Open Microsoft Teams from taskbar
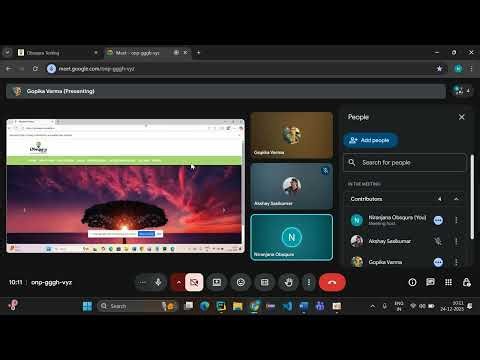Viewport: 480px width, 360px height. point(320,306)
